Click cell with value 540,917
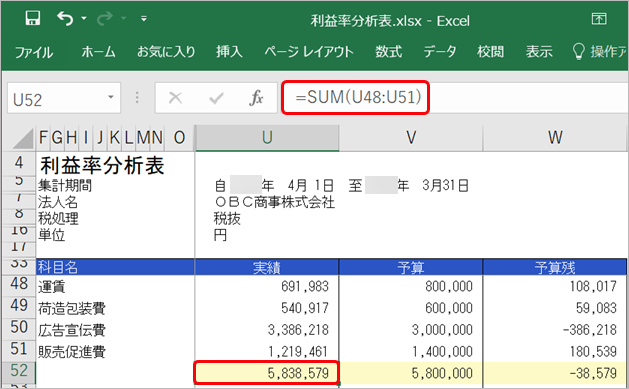 click(x=267, y=308)
